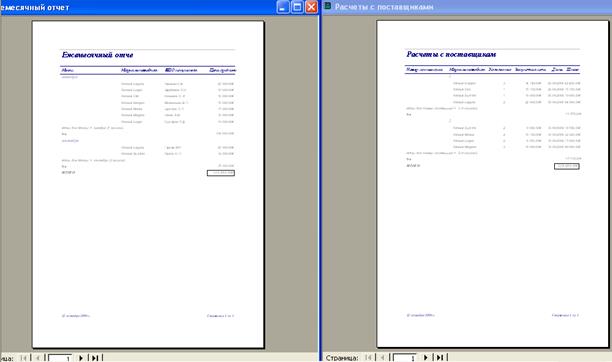Click the 'Расчеты с поставщикам' report heading
The height and width of the screenshot is (362, 612).
[451, 54]
